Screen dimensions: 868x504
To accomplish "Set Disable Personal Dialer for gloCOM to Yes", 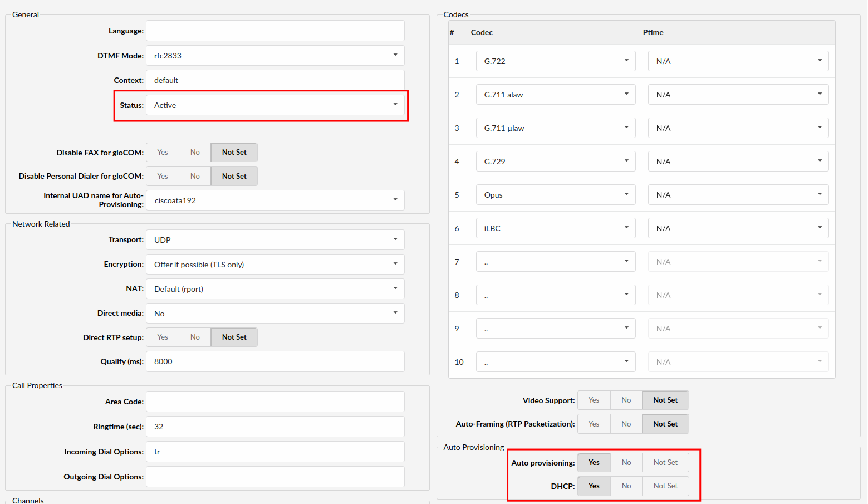I will [163, 176].
